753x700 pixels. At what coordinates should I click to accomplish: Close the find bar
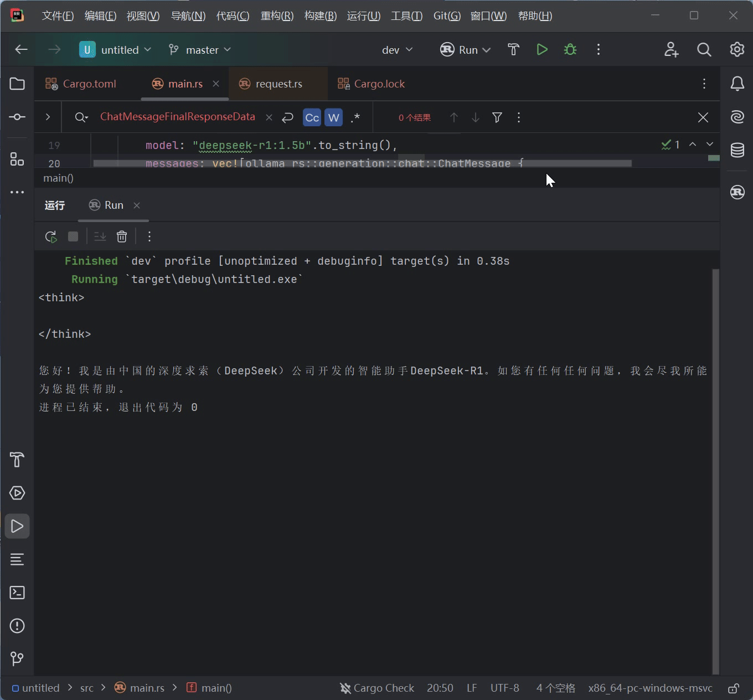[703, 117]
